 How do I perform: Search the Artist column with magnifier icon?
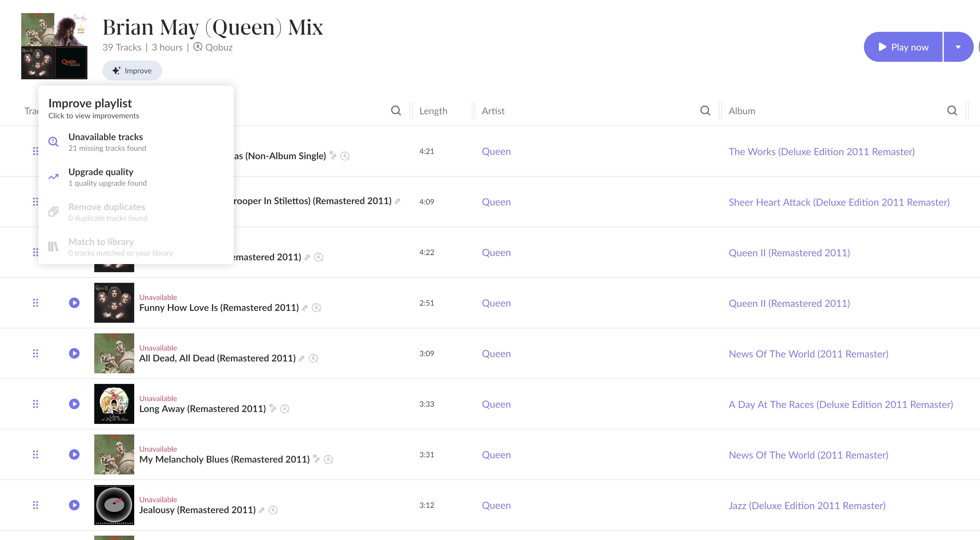coord(705,111)
